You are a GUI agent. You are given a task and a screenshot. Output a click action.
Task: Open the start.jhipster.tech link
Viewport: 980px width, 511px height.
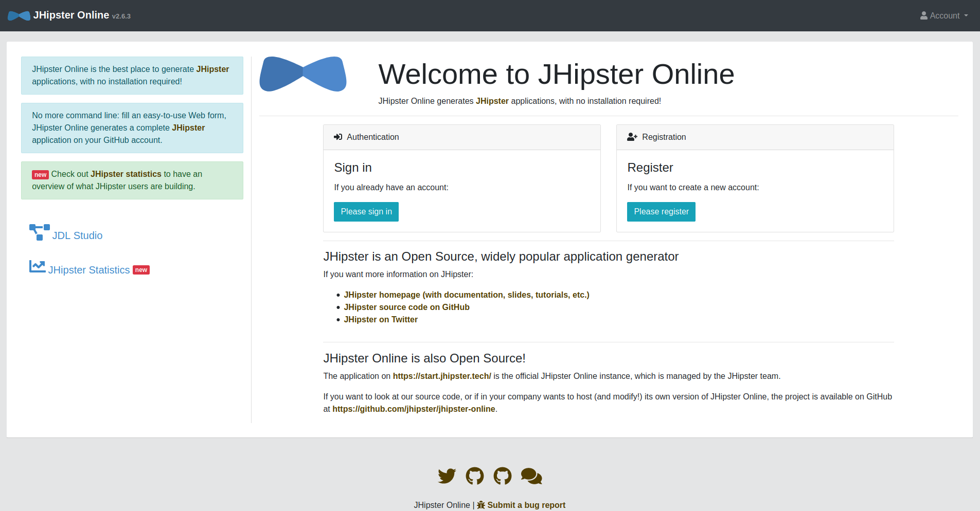tap(441, 376)
